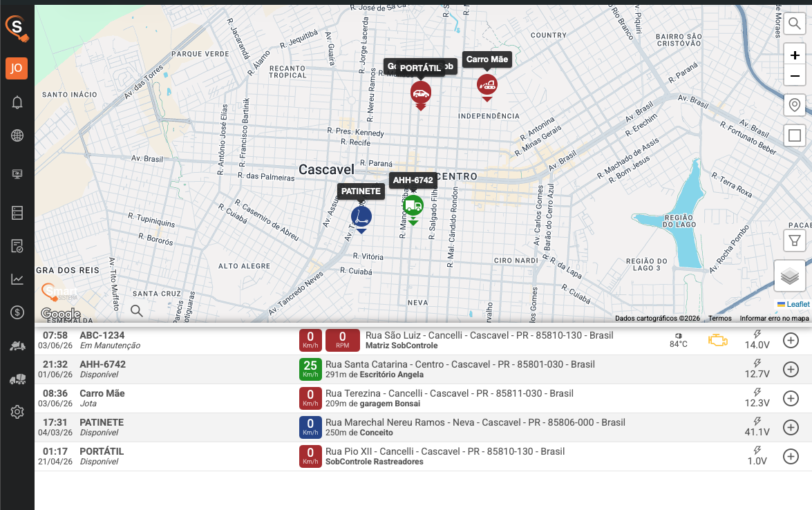Open the checked document reports icon
The width and height of the screenshot is (812, 510).
coord(17,246)
